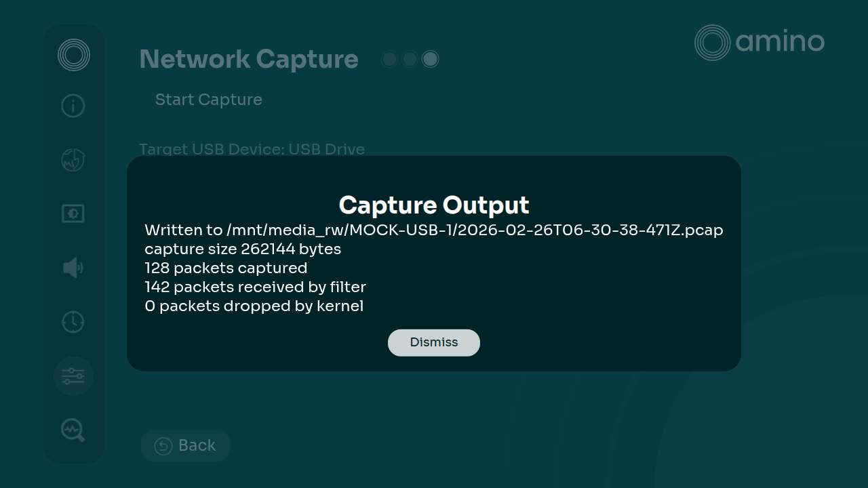Select the display settings sidebar icon
This screenshot has width=868, height=488.
73,214
